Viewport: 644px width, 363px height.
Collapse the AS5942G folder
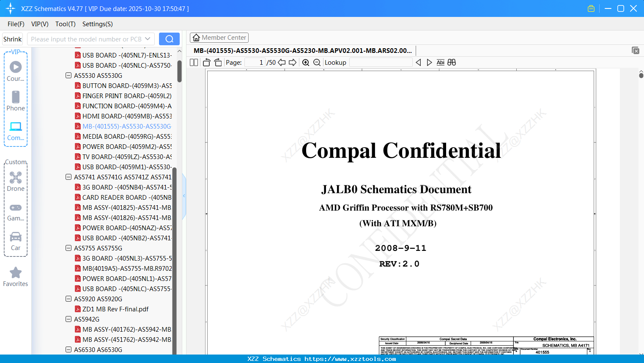pos(69,319)
